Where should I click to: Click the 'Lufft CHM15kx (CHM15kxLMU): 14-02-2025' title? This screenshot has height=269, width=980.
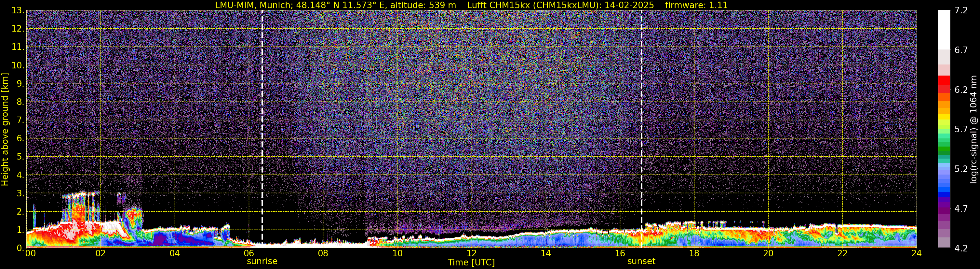(x=560, y=5)
